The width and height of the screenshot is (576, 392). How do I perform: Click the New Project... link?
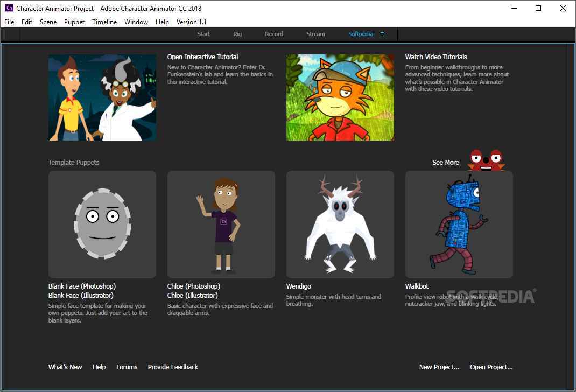click(439, 367)
